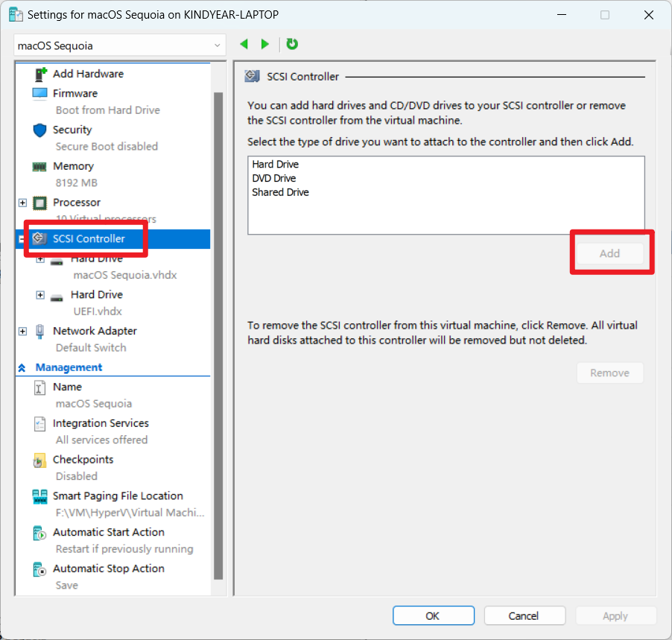Click the Checkpoints icon

[39, 460]
